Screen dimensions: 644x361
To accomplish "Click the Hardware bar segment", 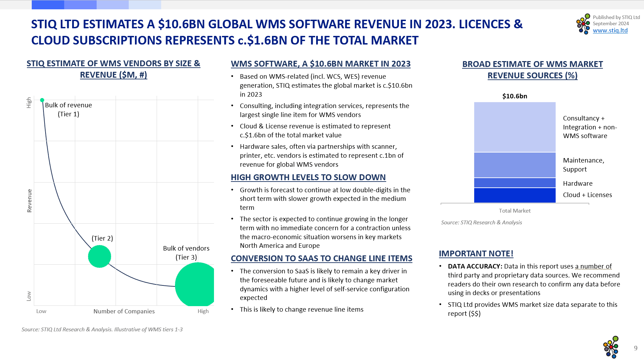I will 515,183.
